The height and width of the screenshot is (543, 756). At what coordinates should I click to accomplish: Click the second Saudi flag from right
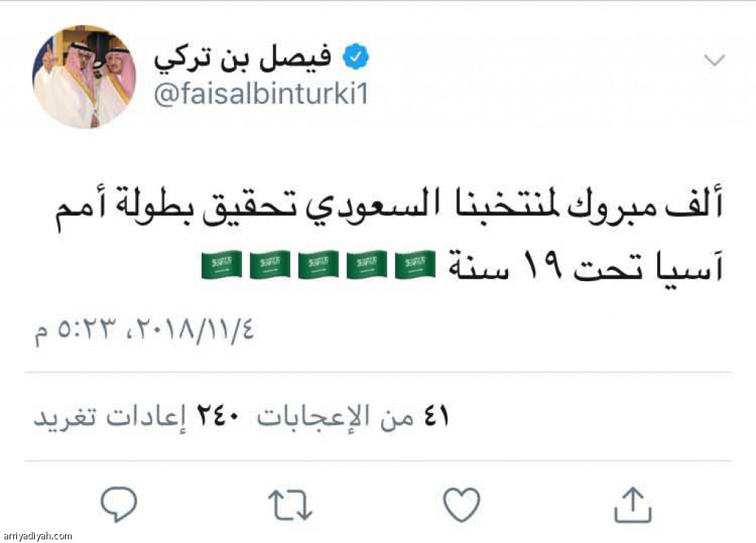(367, 264)
